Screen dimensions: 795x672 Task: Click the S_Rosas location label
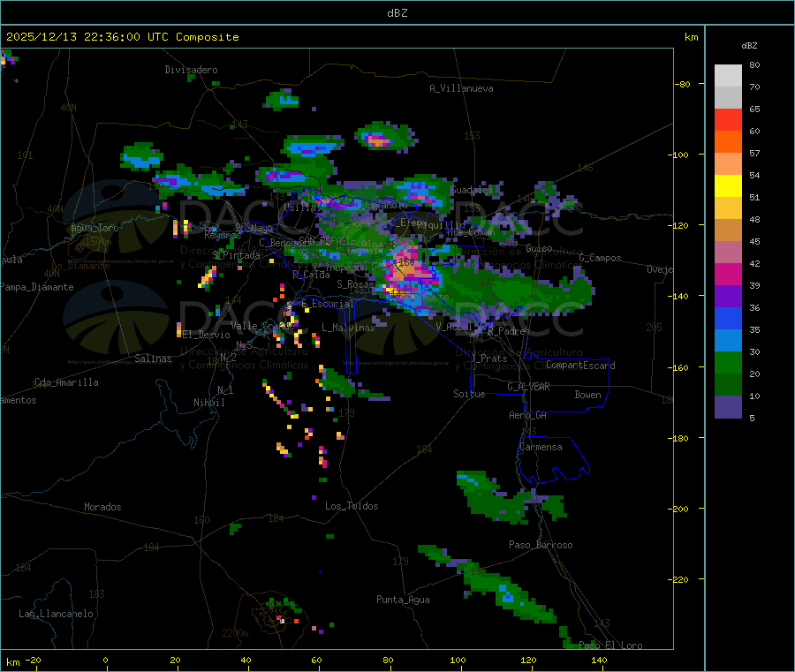coord(355,284)
